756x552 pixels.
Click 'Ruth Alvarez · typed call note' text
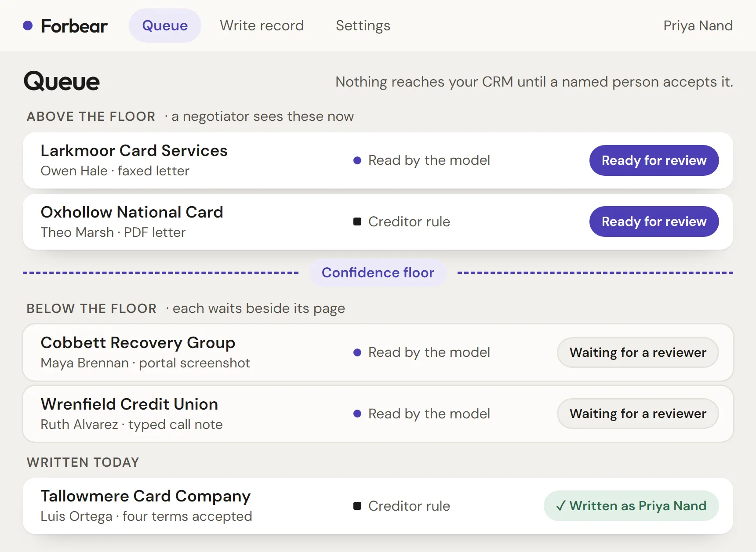[x=132, y=425]
